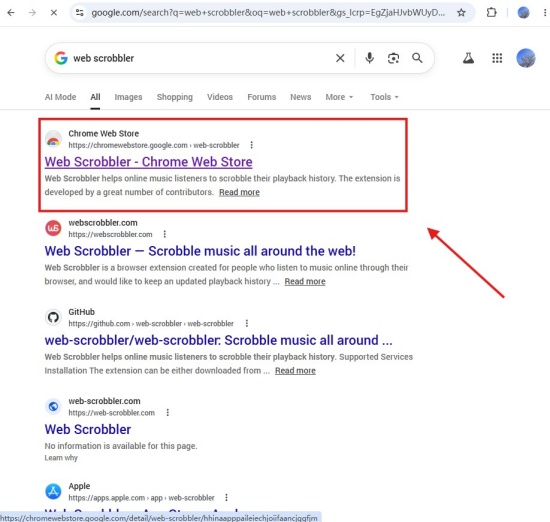Image resolution: width=550 pixels, height=522 pixels.
Task: Click the webscrobbler.com site name
Action: point(103,223)
